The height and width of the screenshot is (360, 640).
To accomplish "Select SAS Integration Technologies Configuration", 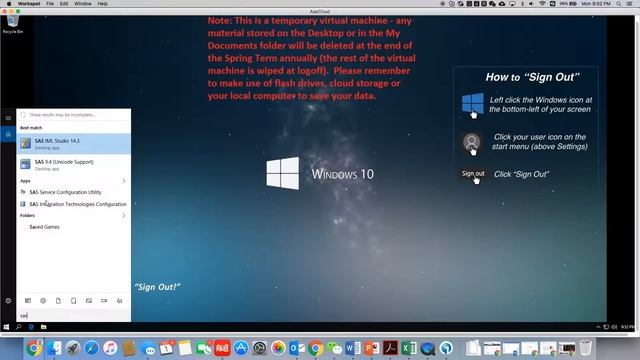I will [74, 204].
